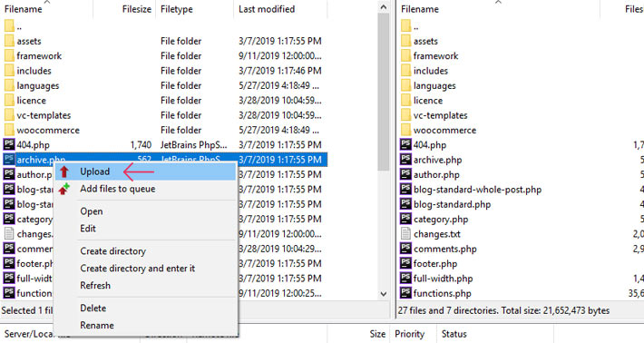Select 404.php in remote pane
This screenshot has width=644, height=343.
pyautogui.click(x=430, y=144)
